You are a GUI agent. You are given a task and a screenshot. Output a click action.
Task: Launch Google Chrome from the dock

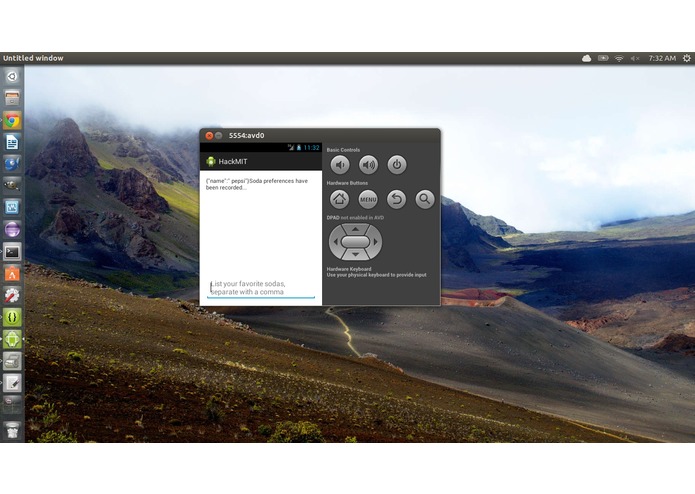pyautogui.click(x=12, y=120)
